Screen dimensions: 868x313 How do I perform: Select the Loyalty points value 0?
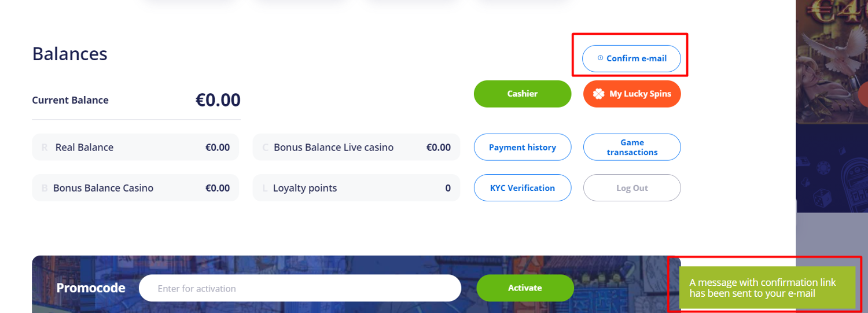(x=448, y=188)
